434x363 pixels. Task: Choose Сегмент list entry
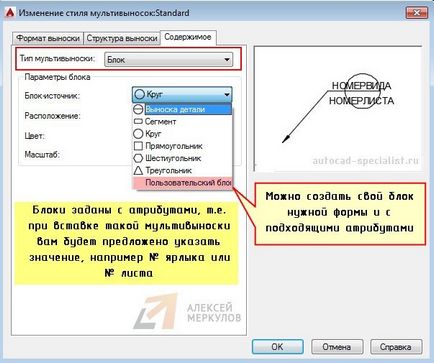point(182,122)
